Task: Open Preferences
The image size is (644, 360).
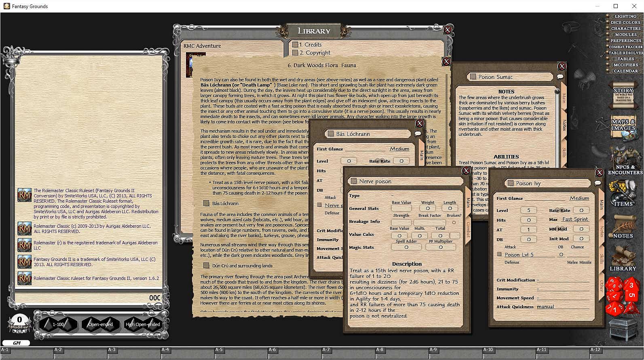Action: coord(625,41)
